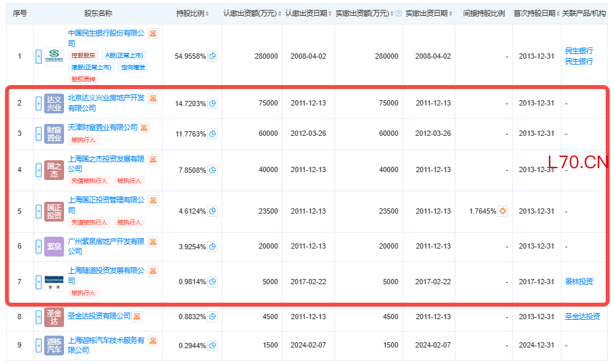Open equity structure icon beside 上海迦栋汽车技术服务有限公司
Image resolution: width=611 pixels, height=364 pixels.
[x=153, y=341]
